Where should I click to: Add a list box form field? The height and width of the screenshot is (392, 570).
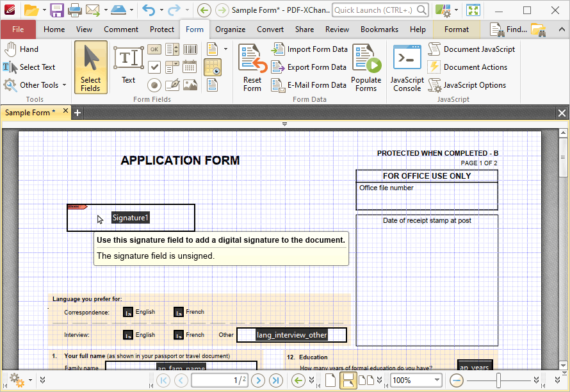[x=172, y=49]
